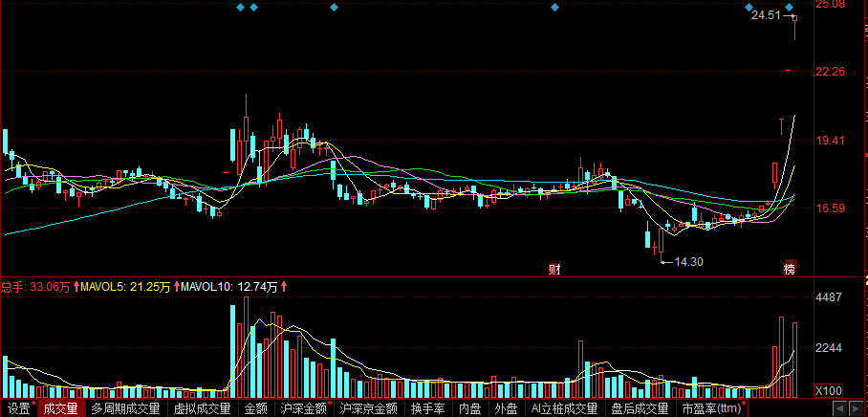Click the 4487 volume axis value
This screenshot has height=417, width=868.
829,297
